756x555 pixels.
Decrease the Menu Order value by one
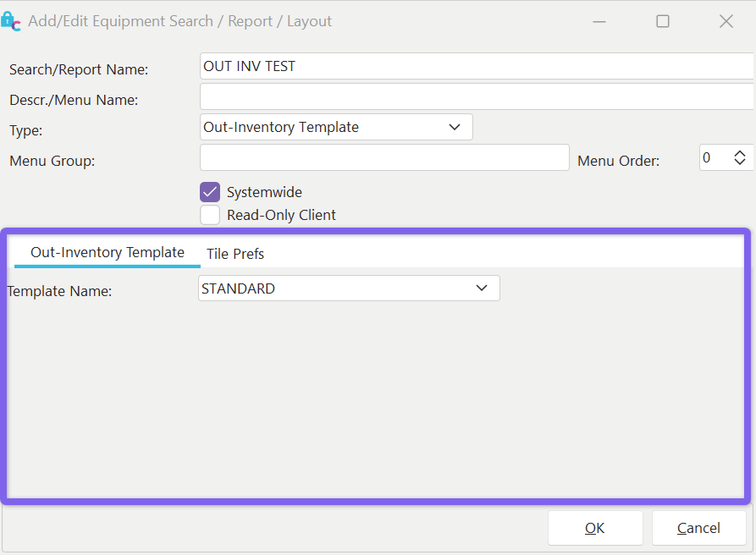point(740,162)
